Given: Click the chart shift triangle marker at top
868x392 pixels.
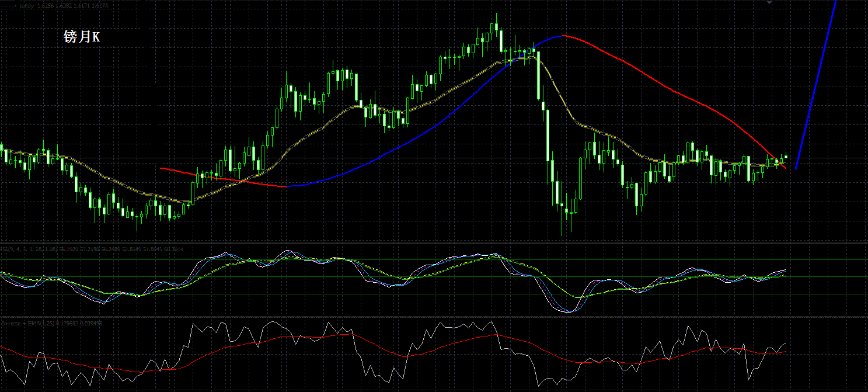Looking at the screenshot, I should [x=769, y=3].
